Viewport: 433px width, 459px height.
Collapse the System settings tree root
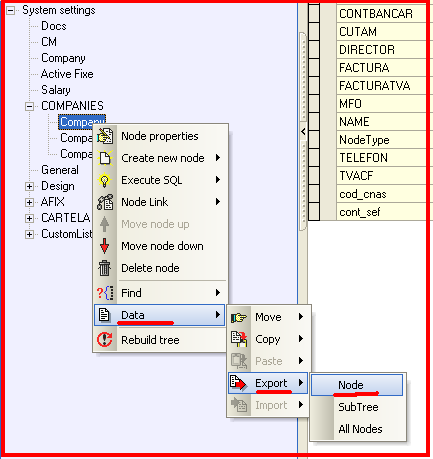point(11,11)
